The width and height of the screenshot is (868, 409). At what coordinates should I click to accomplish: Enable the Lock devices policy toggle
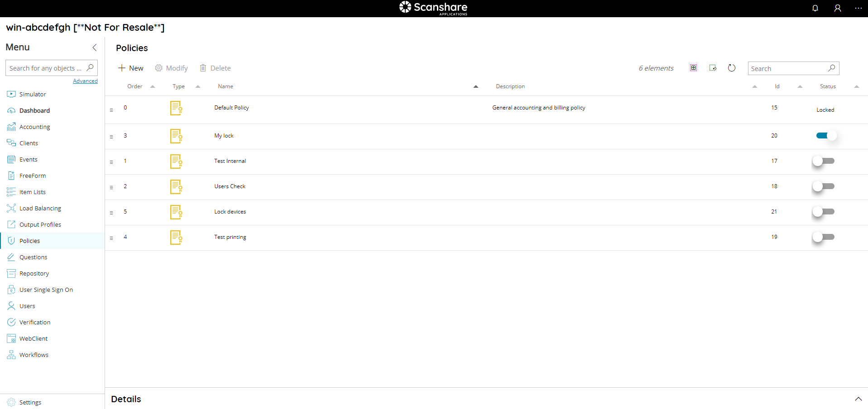(824, 211)
